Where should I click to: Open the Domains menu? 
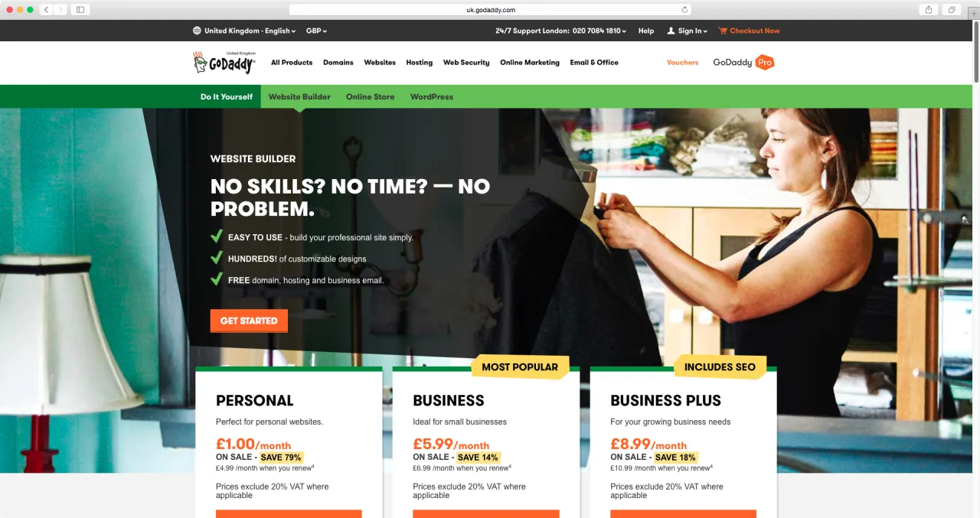(x=338, y=63)
